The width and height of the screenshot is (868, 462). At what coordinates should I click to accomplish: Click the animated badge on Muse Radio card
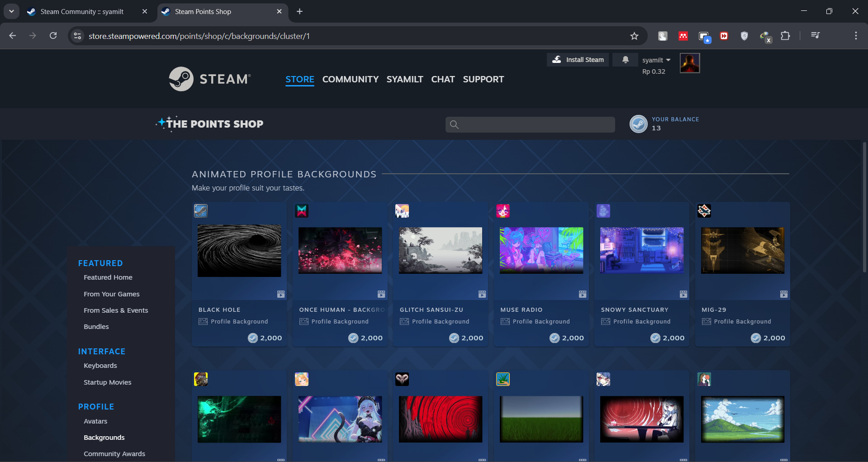click(x=583, y=294)
